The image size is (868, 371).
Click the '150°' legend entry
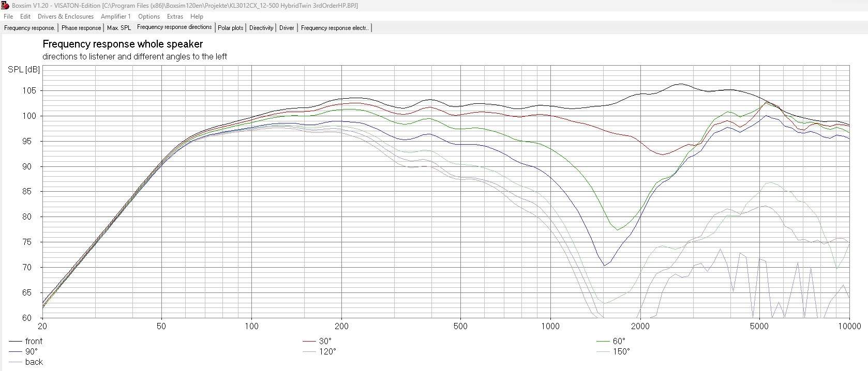[x=613, y=351]
